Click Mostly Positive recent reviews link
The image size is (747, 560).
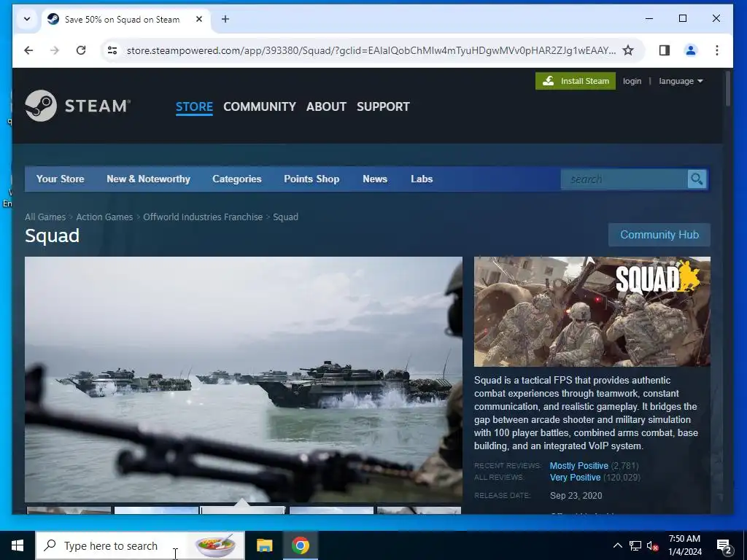pos(578,466)
